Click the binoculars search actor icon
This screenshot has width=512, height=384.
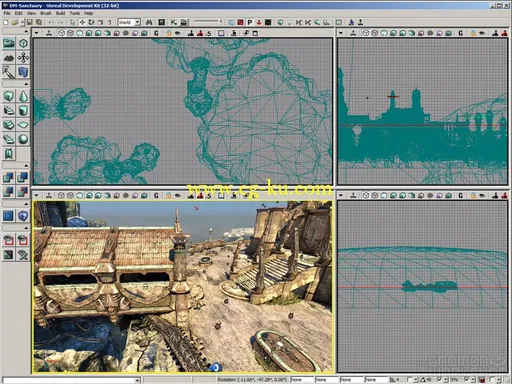pyautogui.click(x=149, y=22)
